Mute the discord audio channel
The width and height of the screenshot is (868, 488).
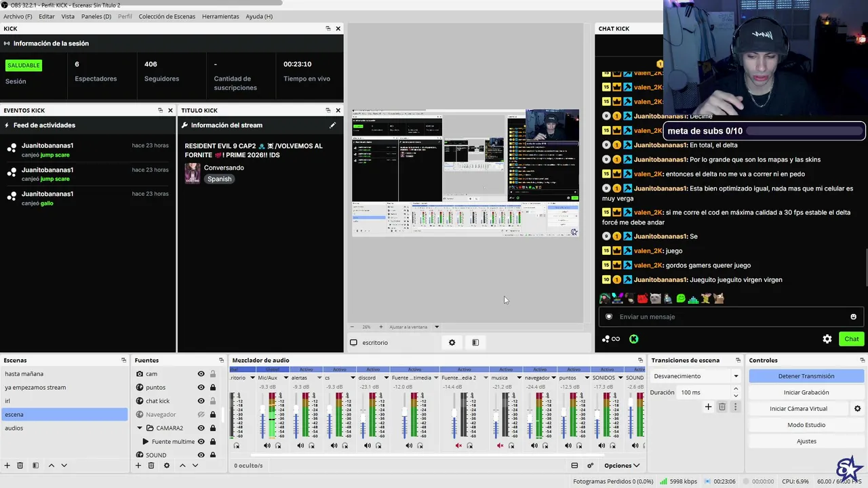tap(368, 445)
